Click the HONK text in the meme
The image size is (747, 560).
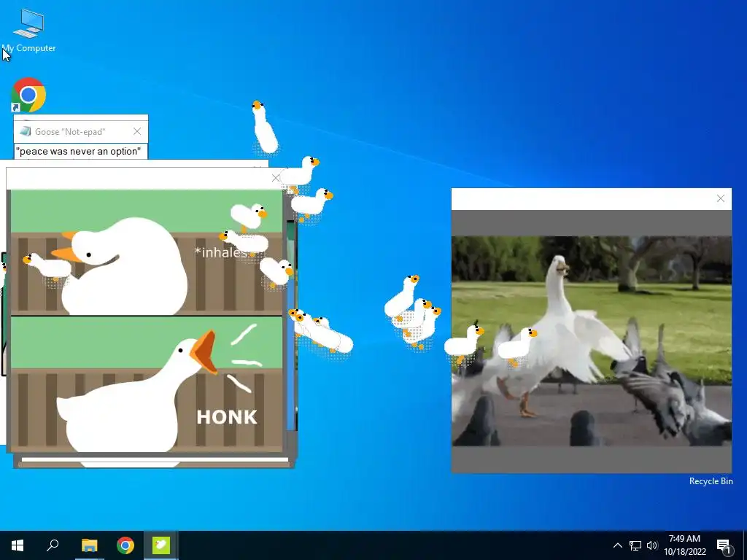coord(227,417)
